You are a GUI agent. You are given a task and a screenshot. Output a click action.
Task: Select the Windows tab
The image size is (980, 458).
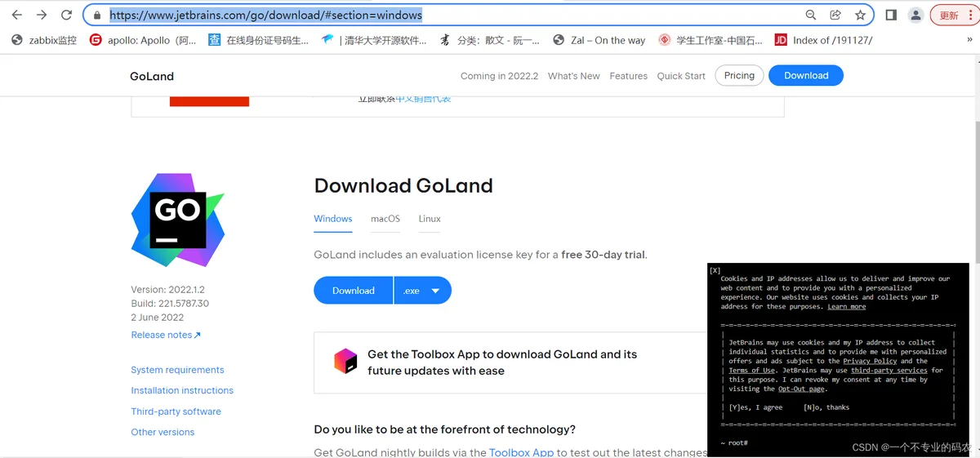pyautogui.click(x=333, y=219)
